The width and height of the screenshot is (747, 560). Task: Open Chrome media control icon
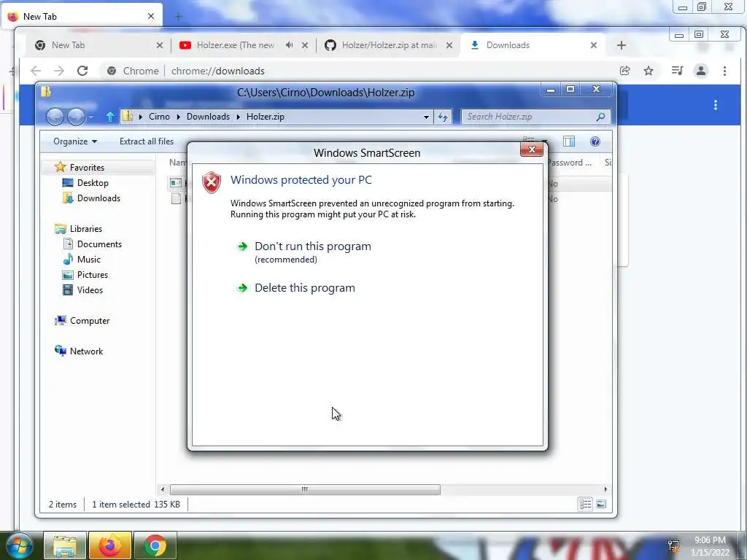677,71
